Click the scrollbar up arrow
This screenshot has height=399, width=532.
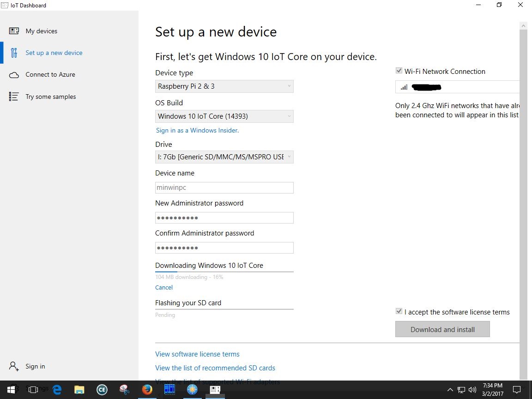click(x=524, y=26)
